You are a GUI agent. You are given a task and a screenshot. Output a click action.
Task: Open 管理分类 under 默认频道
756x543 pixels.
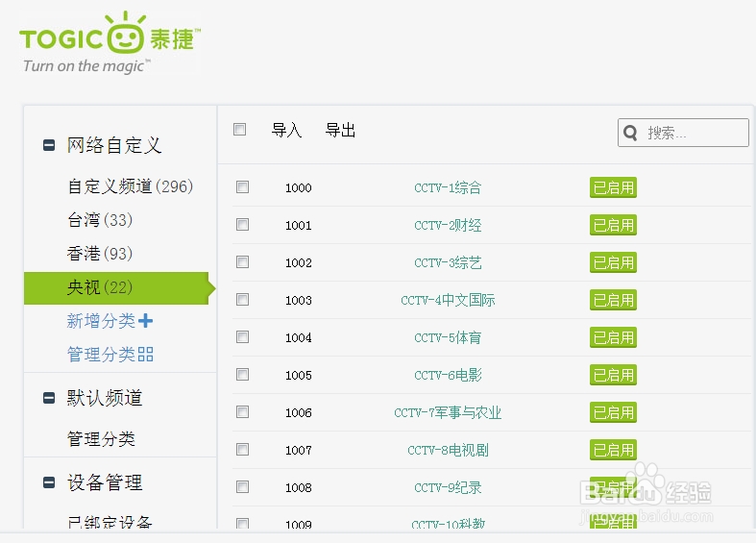click(101, 439)
